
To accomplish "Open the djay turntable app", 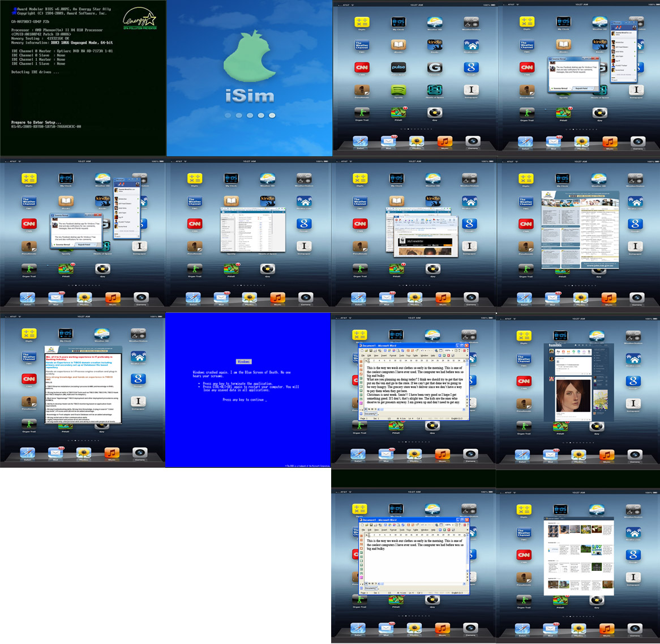I will 435,113.
